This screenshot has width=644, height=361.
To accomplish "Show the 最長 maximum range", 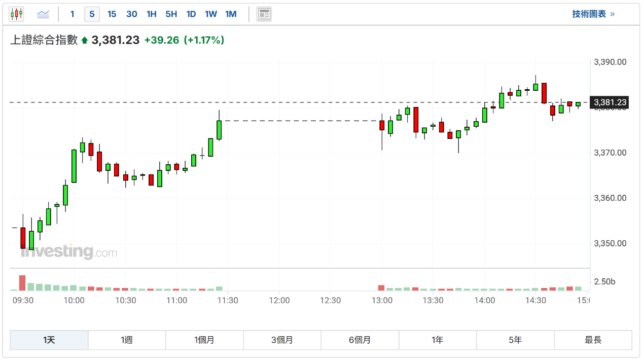I will (x=593, y=340).
